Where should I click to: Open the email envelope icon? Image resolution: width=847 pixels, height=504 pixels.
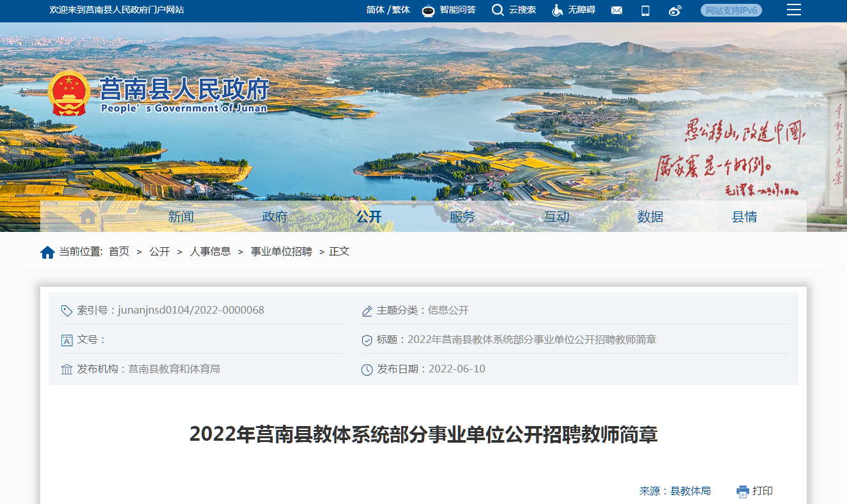(x=616, y=10)
